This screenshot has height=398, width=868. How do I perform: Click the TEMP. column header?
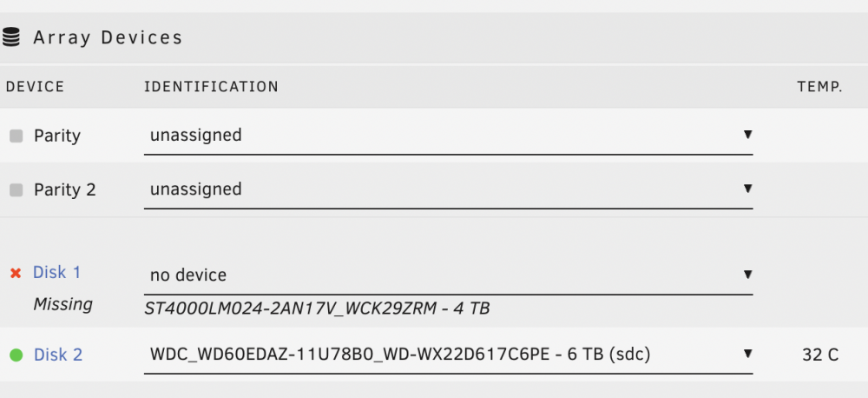(820, 87)
